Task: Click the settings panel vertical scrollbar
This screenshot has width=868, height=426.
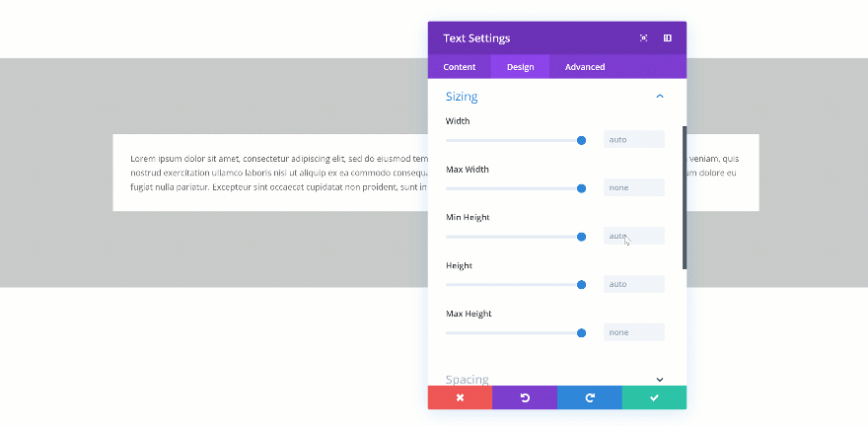Action: pos(685,197)
